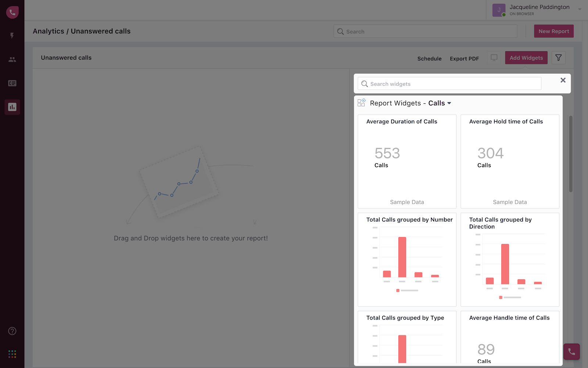Select the Average Duration of Calls widget
588x368 pixels.
(x=407, y=162)
